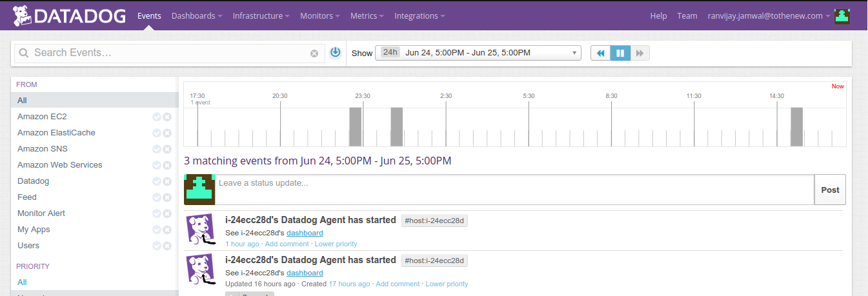Rewind the time range backward

click(x=600, y=53)
